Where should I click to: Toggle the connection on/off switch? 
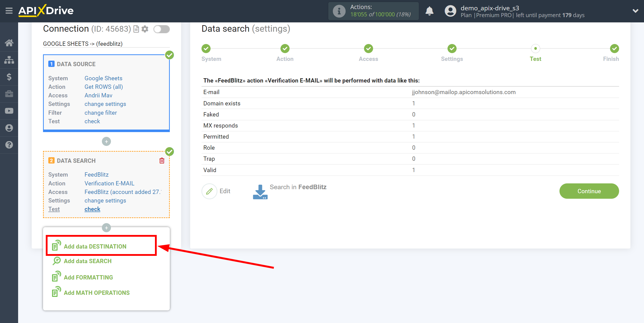point(162,29)
